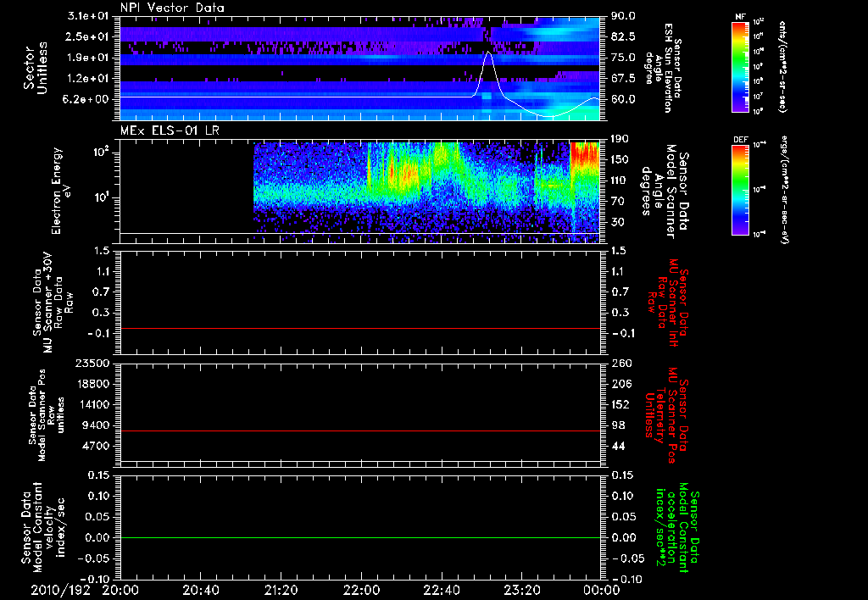This screenshot has height=600, width=868.
Task: Click the NF flux color bar
Action: point(741,67)
